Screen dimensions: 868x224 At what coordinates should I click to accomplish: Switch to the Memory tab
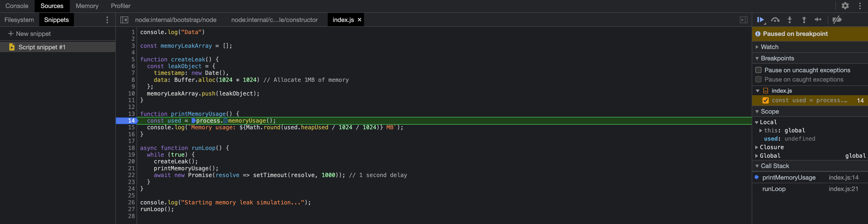tap(87, 6)
